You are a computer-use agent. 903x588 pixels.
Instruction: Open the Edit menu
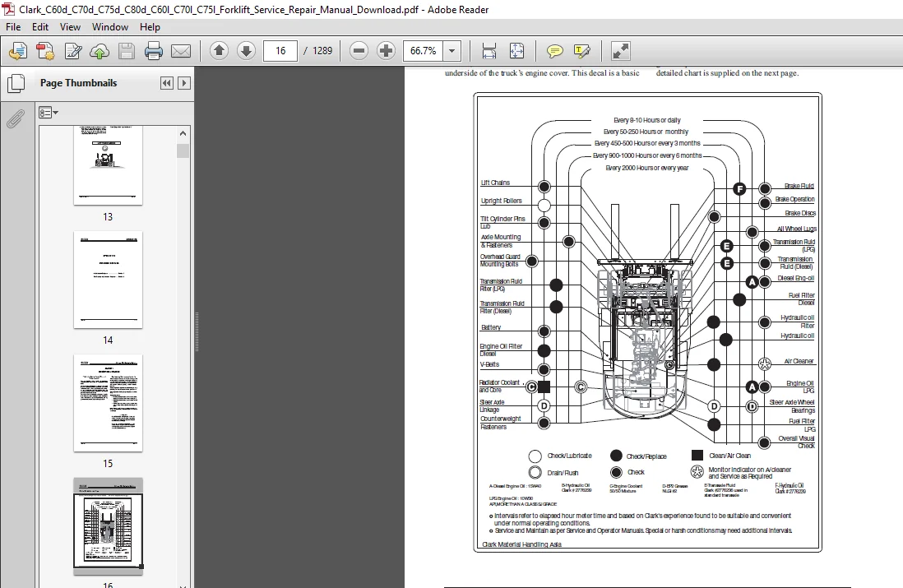40,27
